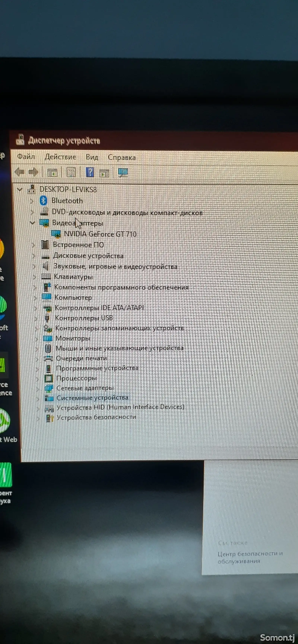Click the Компьютер monitor icon
This screenshot has height=644, width=298.
pyautogui.click(x=47, y=297)
